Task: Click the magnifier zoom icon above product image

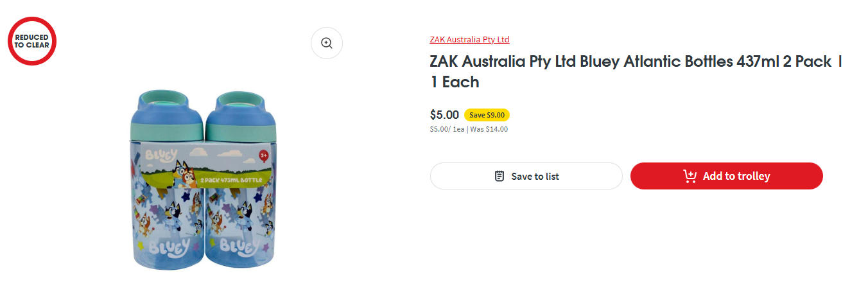Action: 327,43
